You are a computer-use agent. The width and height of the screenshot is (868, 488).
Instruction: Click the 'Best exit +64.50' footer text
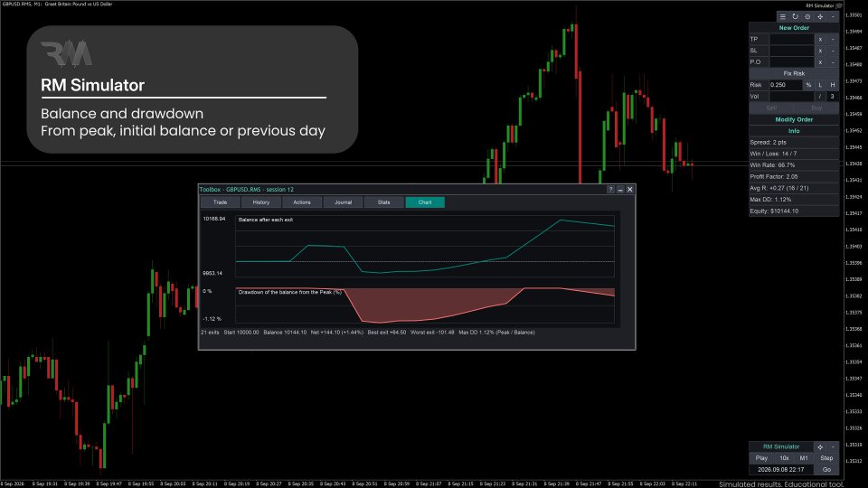pos(386,333)
